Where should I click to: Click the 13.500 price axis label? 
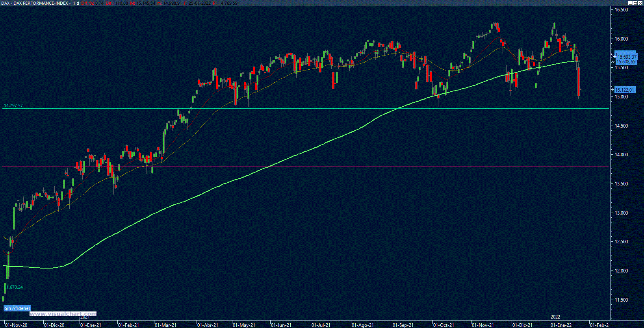[622, 183]
